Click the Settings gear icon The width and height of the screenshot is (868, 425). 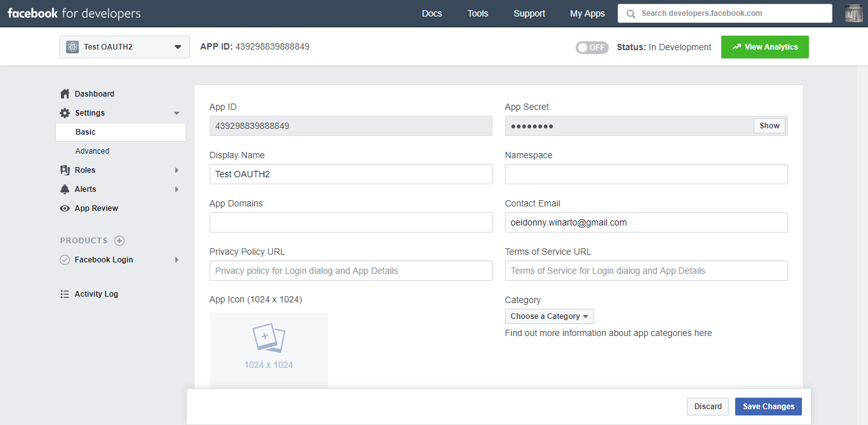pyautogui.click(x=65, y=113)
